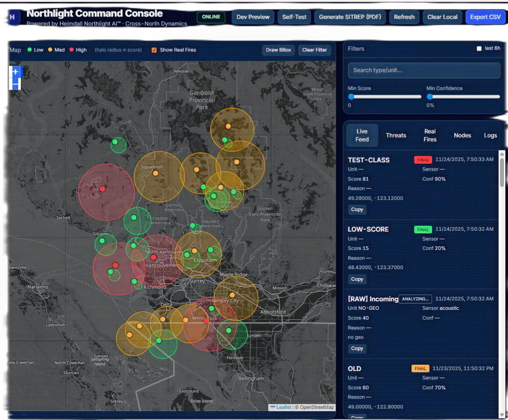The width and height of the screenshot is (508, 420).
Task: Click the map zoom in plus button
Action: coord(16,72)
